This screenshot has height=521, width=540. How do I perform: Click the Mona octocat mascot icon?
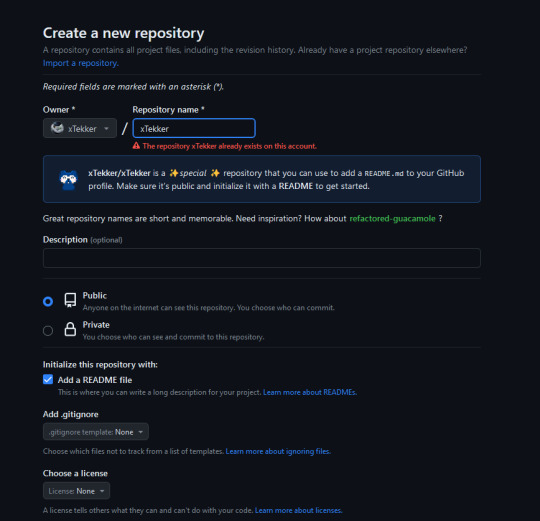68,179
